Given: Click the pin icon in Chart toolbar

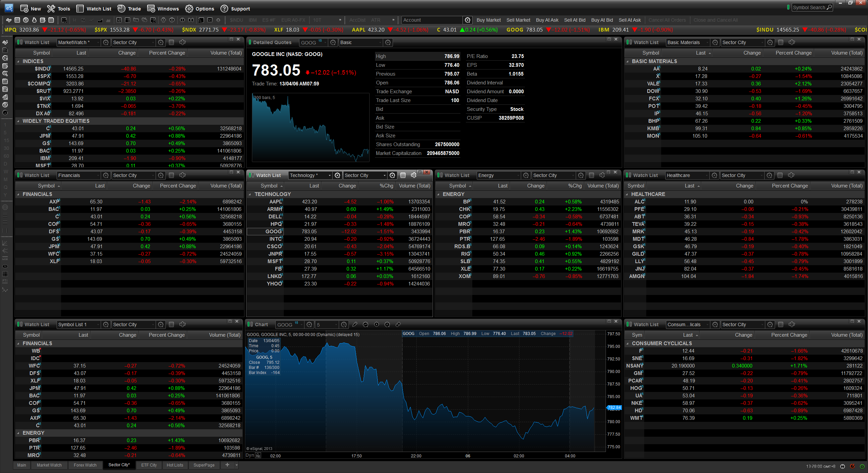Looking at the screenshot, I should tap(398, 324).
